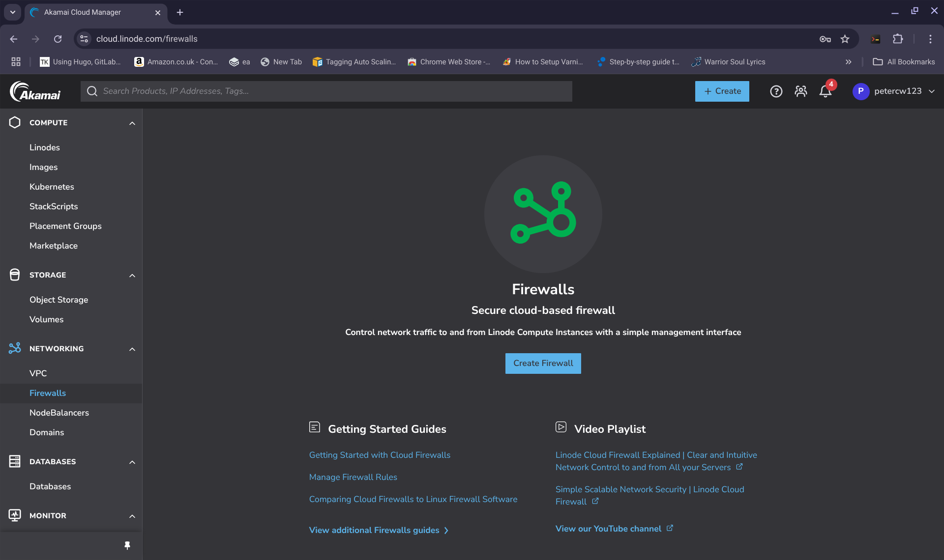Viewport: 944px width, 560px height.
Task: Click the blue Create button
Action: click(x=722, y=91)
